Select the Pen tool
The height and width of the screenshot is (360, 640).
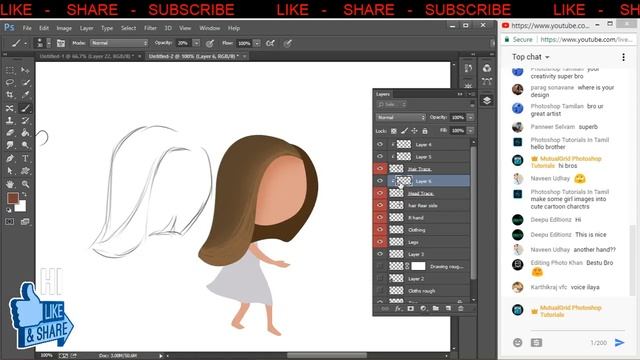(x=10, y=158)
